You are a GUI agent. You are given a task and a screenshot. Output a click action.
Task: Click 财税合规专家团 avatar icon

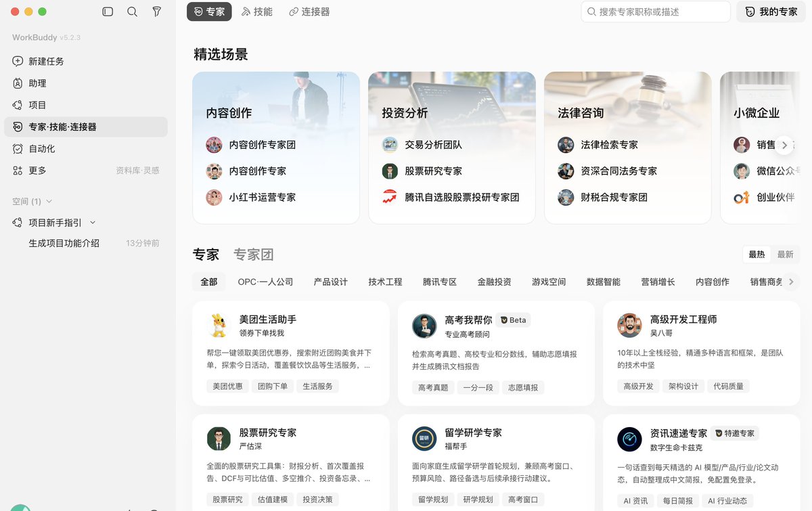[566, 198]
